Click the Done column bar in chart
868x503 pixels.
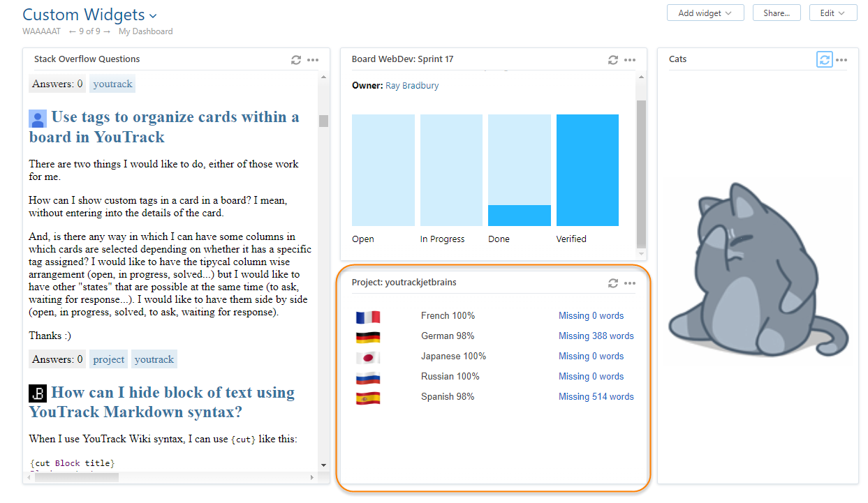pyautogui.click(x=520, y=170)
